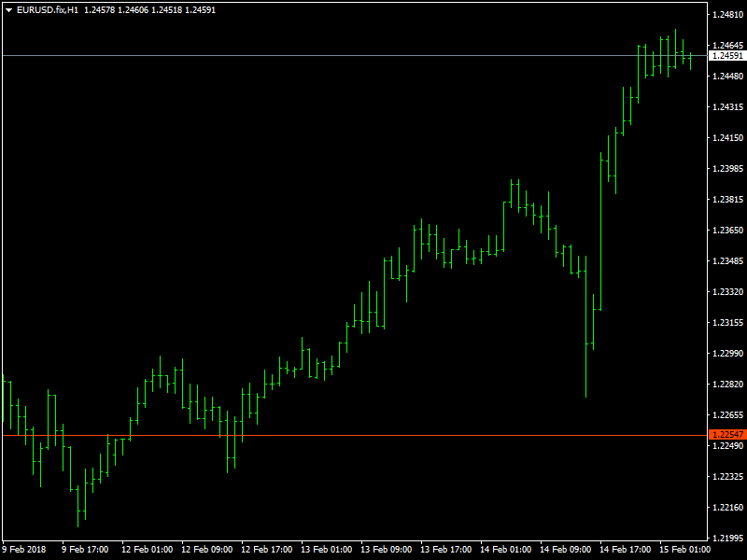Click the orange 1.22547 price label
Viewport: 747px width, 560px height.
pyautogui.click(x=727, y=434)
